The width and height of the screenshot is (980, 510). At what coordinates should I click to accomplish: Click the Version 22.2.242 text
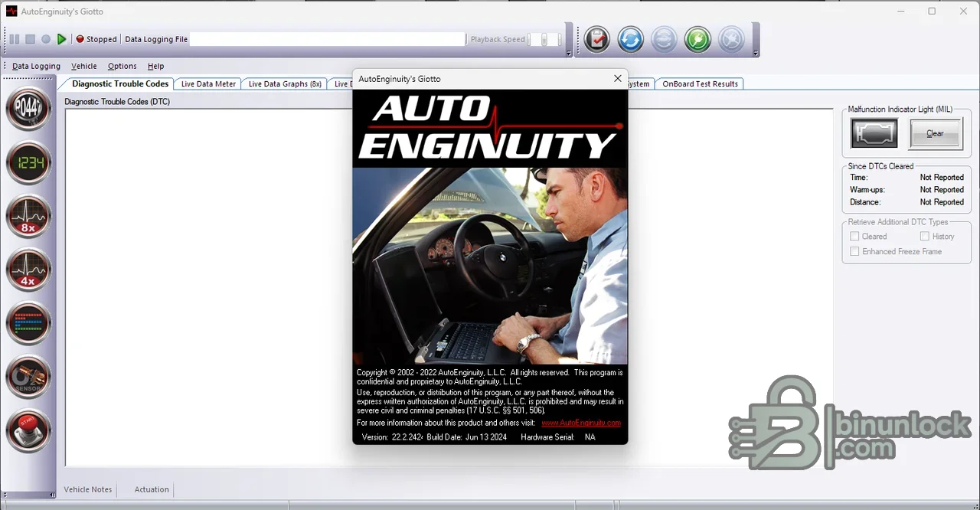point(392,437)
